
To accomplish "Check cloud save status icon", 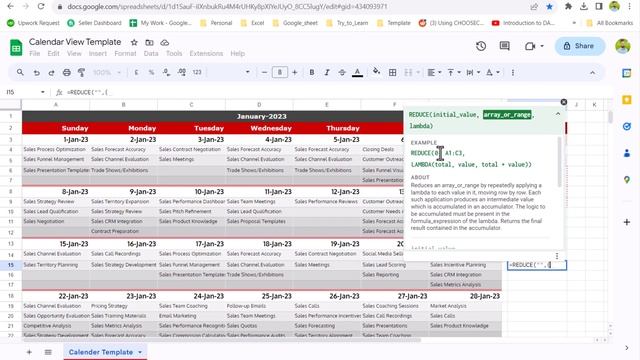I will click(x=164, y=42).
